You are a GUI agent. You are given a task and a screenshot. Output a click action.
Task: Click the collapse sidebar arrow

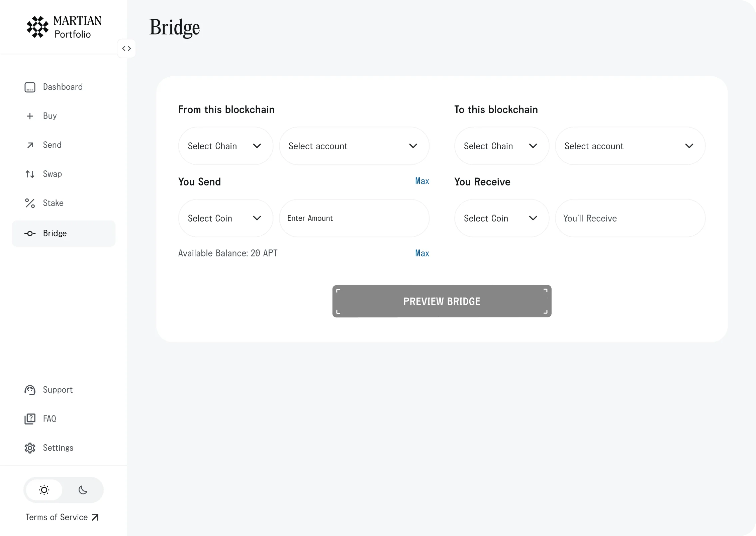click(126, 49)
